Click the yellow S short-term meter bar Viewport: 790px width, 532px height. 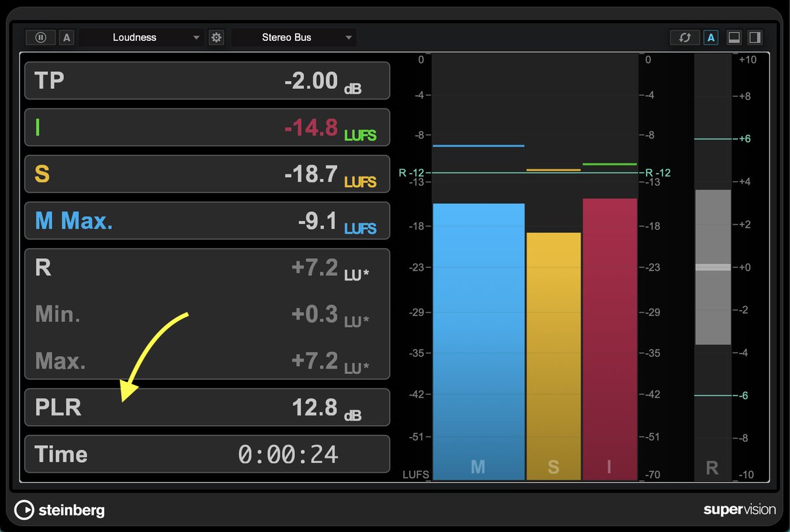click(x=554, y=356)
